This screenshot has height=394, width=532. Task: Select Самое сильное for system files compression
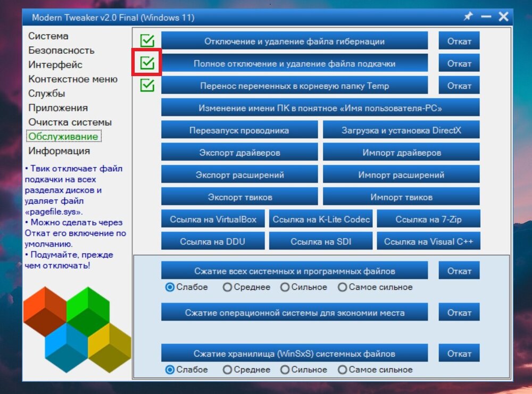375,287
